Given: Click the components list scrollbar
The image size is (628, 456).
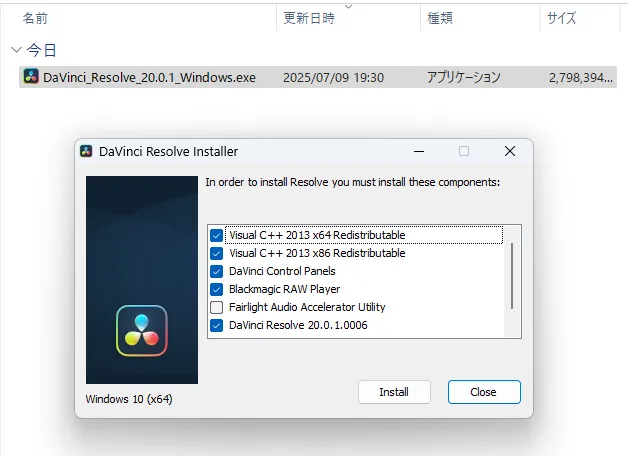Looking at the screenshot, I should point(512,276).
